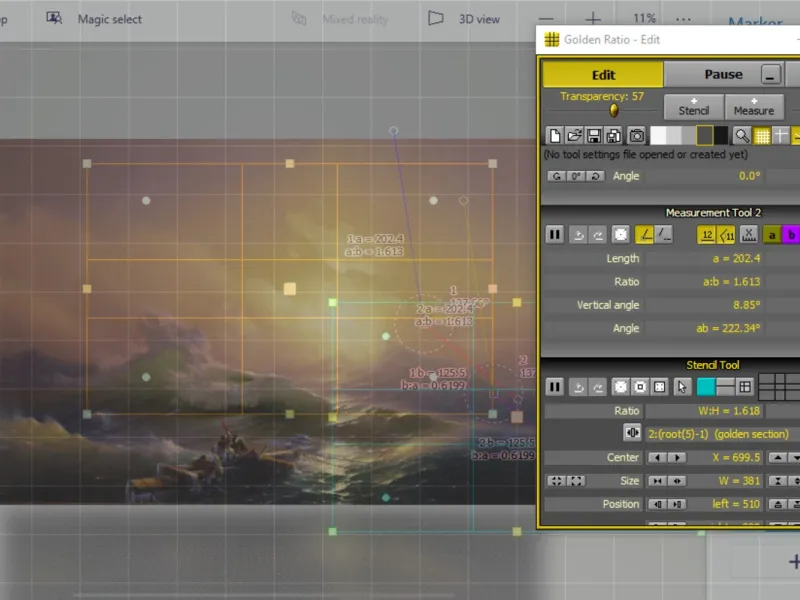
Task: Open the three-dots more options in Paint 3D
Action: 683,19
